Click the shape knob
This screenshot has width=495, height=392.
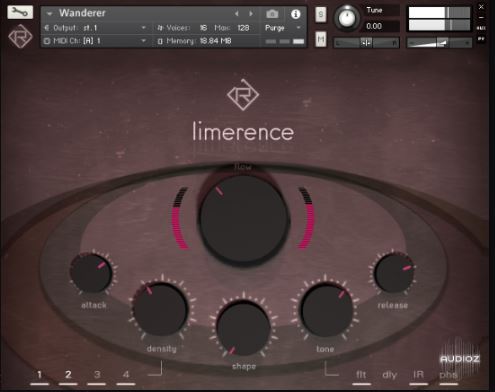(x=244, y=328)
